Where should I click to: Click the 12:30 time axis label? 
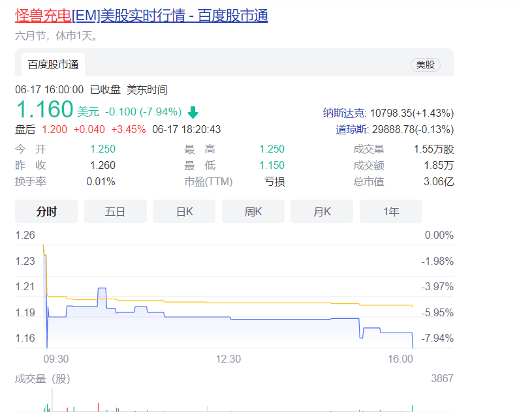228,359
